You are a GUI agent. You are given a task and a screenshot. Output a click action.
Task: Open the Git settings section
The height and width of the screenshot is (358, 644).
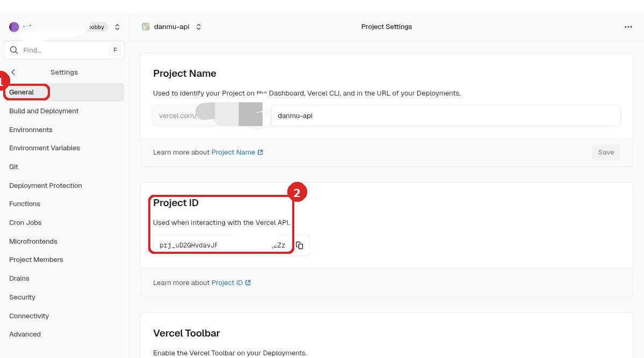coord(13,166)
